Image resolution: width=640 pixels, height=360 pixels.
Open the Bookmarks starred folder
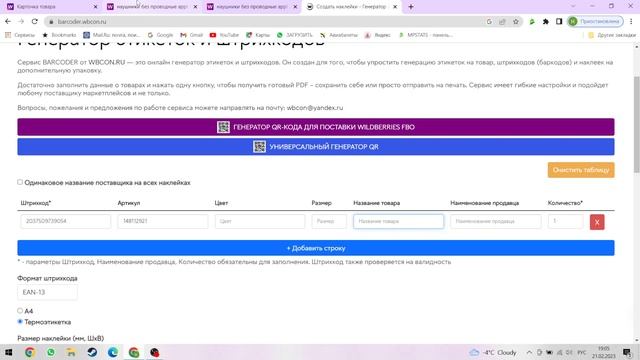click(x=59, y=35)
